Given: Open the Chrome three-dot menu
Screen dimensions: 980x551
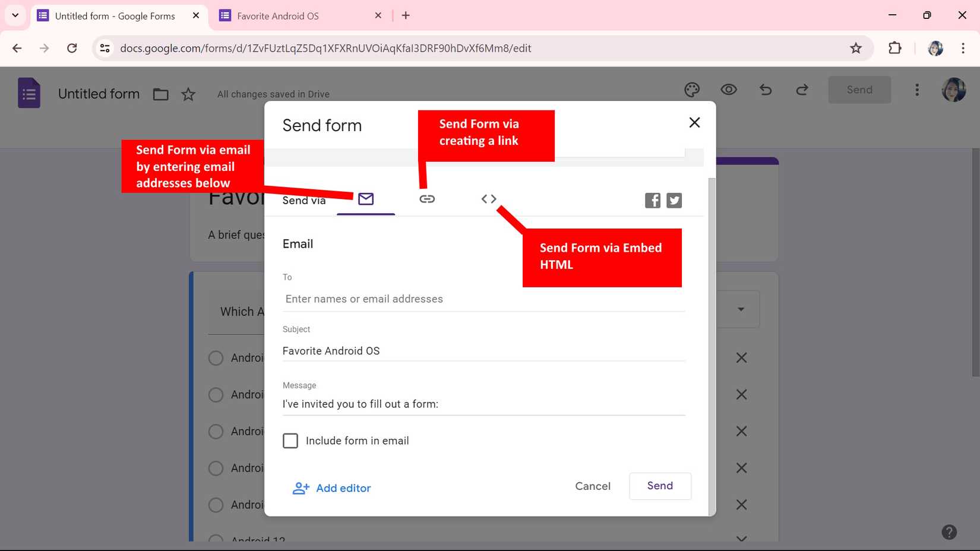Looking at the screenshot, I should pyautogui.click(x=963, y=48).
